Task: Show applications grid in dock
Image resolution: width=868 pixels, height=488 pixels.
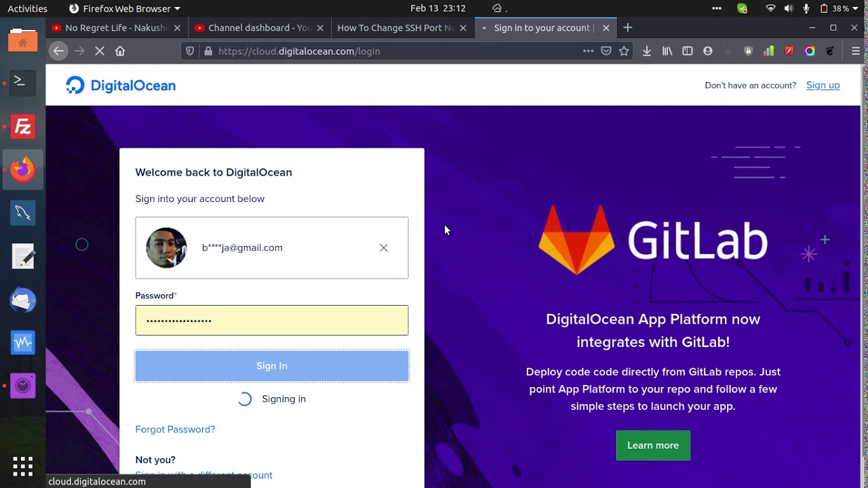Action: point(23,466)
